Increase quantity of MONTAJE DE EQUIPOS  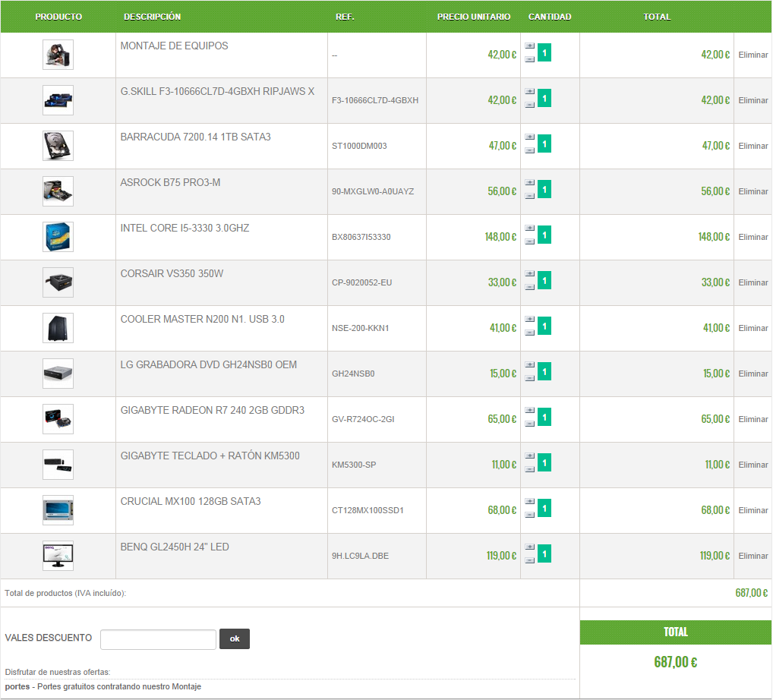[529, 46]
